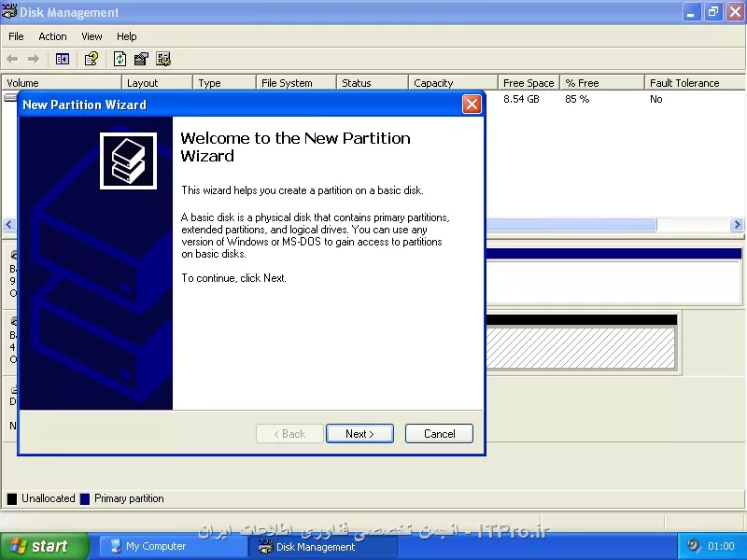The height and width of the screenshot is (560, 747).
Task: Cancel the New Partition Wizard
Action: click(439, 434)
